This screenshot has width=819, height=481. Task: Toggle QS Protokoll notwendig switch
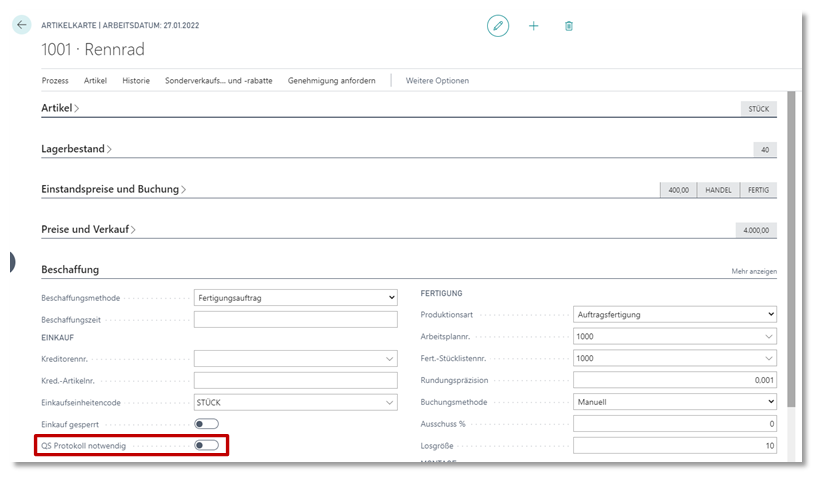[x=206, y=445]
